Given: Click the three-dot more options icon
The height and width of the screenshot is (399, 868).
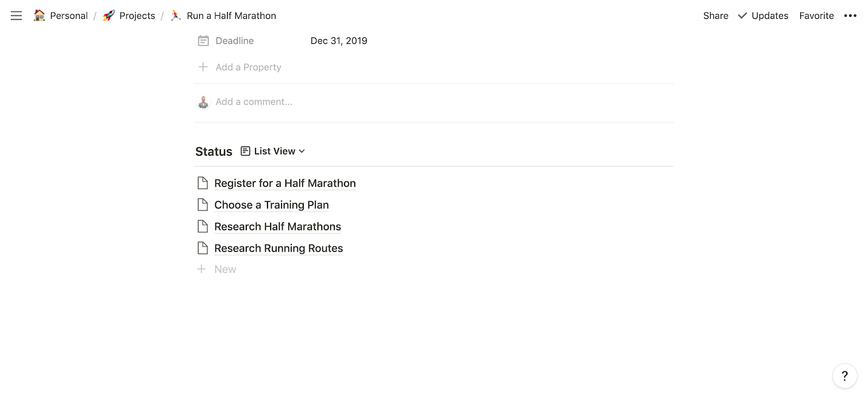Looking at the screenshot, I should pyautogui.click(x=850, y=16).
